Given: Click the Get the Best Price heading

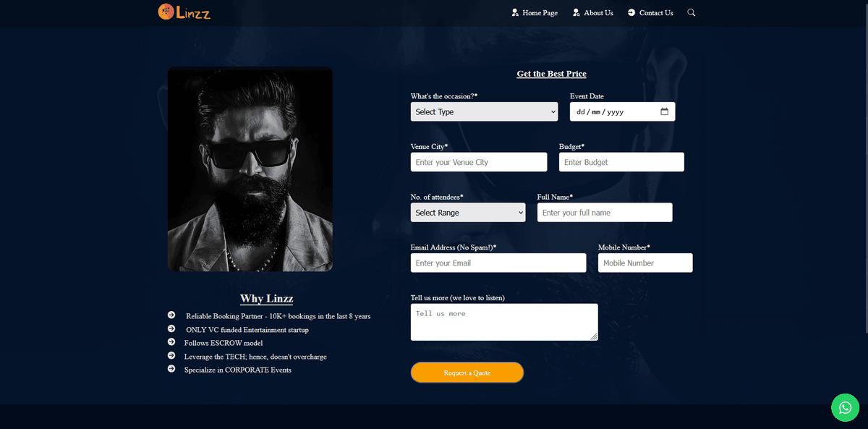Looking at the screenshot, I should [551, 74].
